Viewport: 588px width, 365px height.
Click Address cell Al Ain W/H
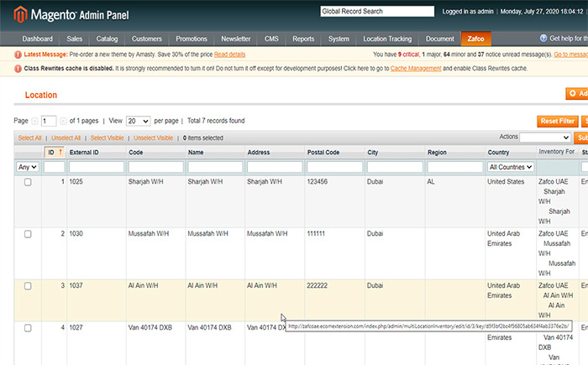coord(262,285)
